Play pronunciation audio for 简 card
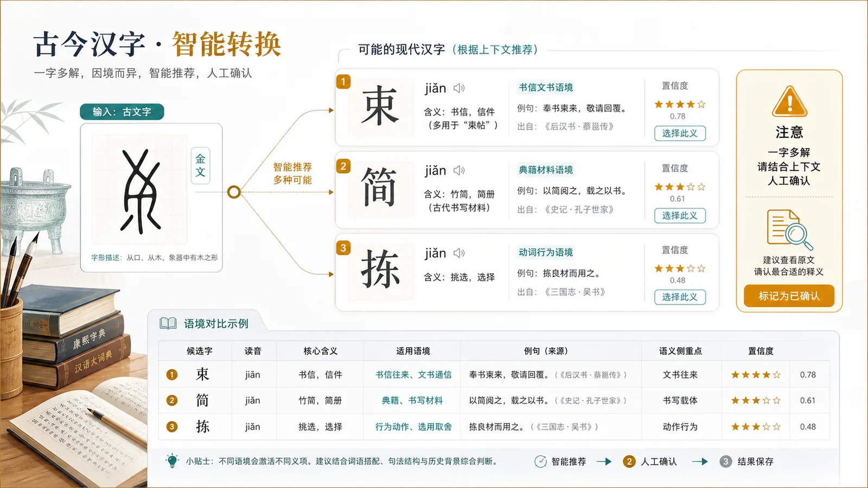Screen dimensions: 868x488 [x=459, y=170]
